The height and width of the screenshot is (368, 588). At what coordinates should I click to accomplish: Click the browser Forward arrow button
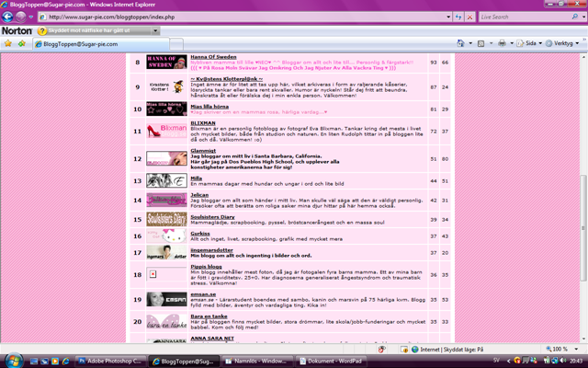tap(20, 17)
